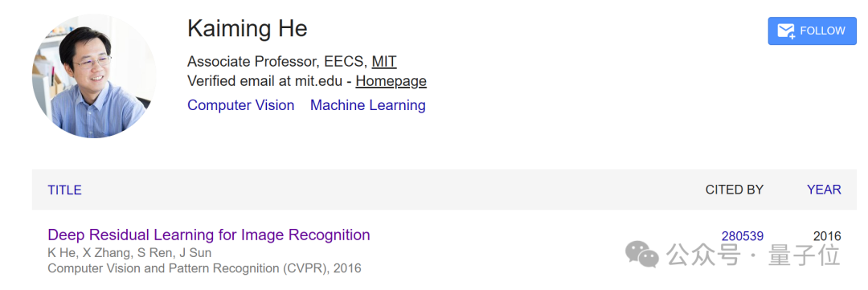Open the Homepage link
The width and height of the screenshot is (868, 290).
click(x=391, y=81)
